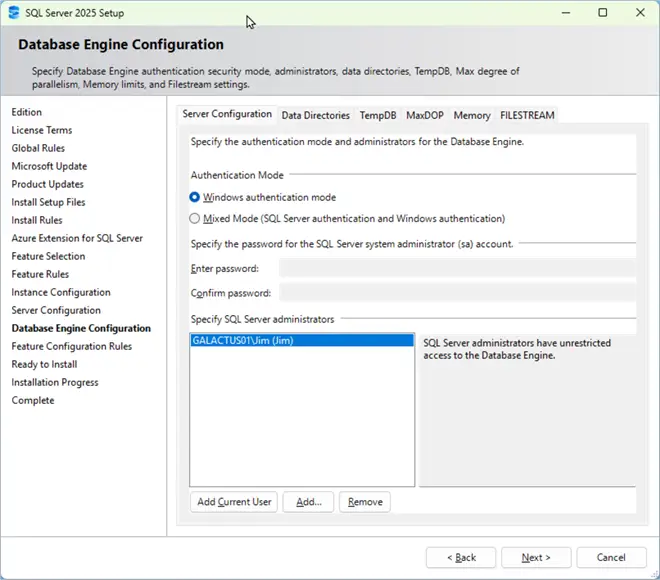660x580 pixels.
Task: Click the Add... button
Action: click(x=309, y=502)
